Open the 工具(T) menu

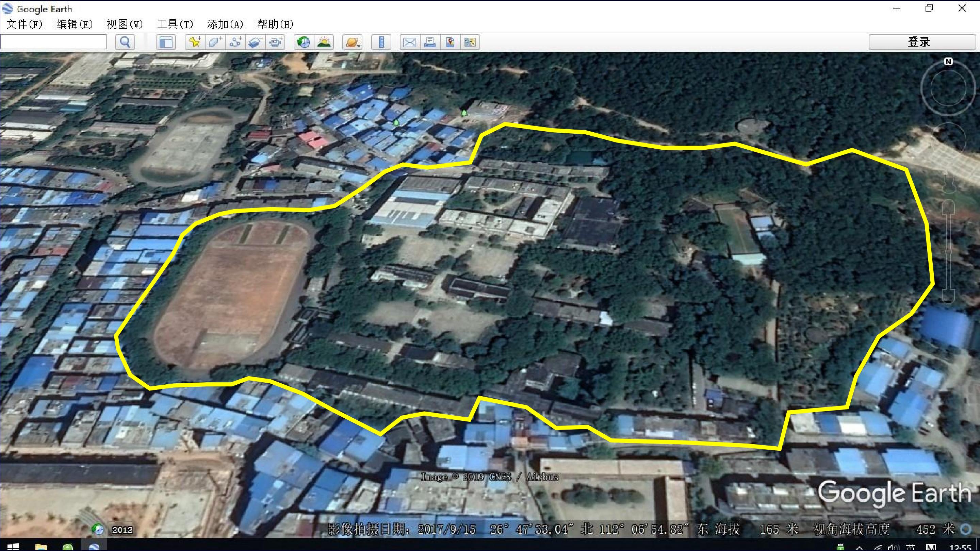(x=175, y=24)
